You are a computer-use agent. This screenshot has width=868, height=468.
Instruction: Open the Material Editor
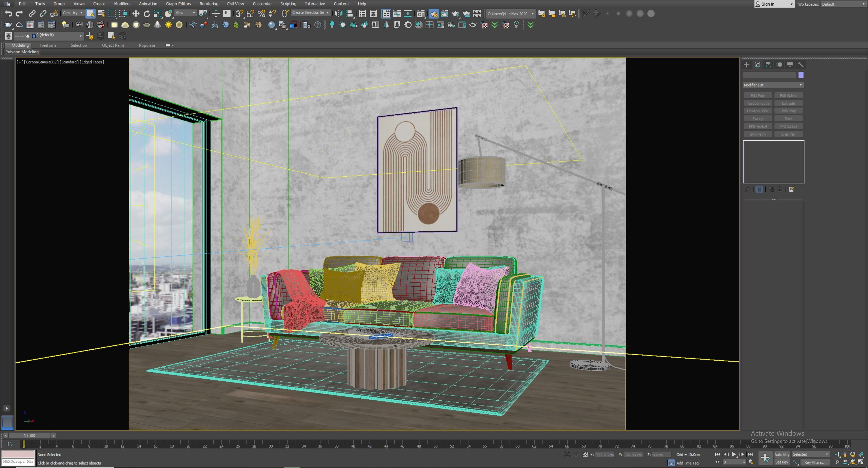(421, 14)
